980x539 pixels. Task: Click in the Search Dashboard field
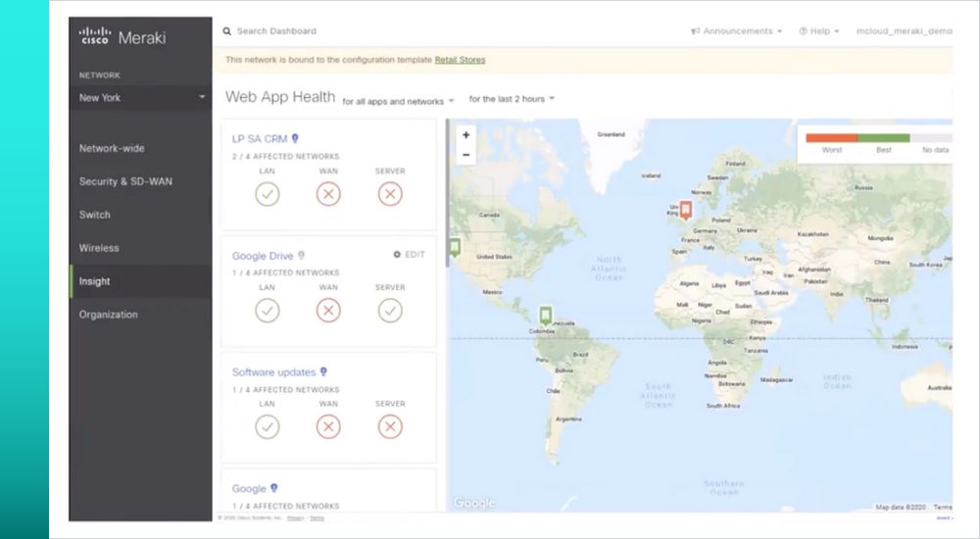coord(276,31)
